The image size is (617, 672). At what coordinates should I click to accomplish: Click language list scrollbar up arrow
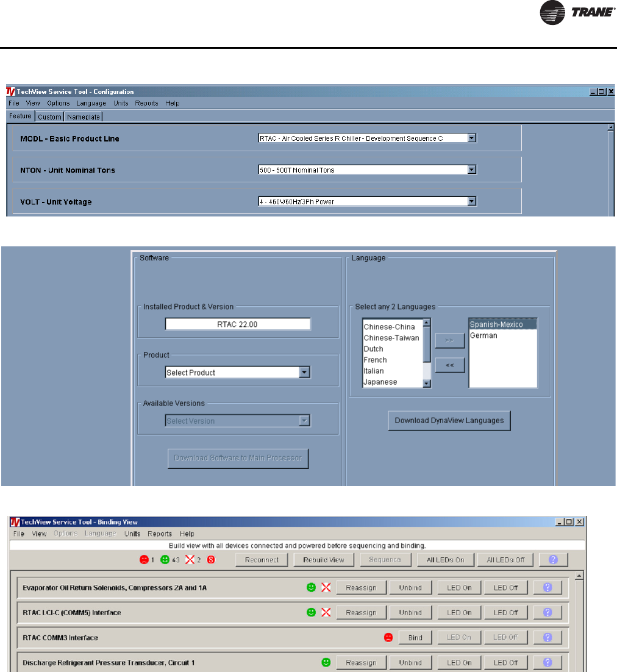427,323
